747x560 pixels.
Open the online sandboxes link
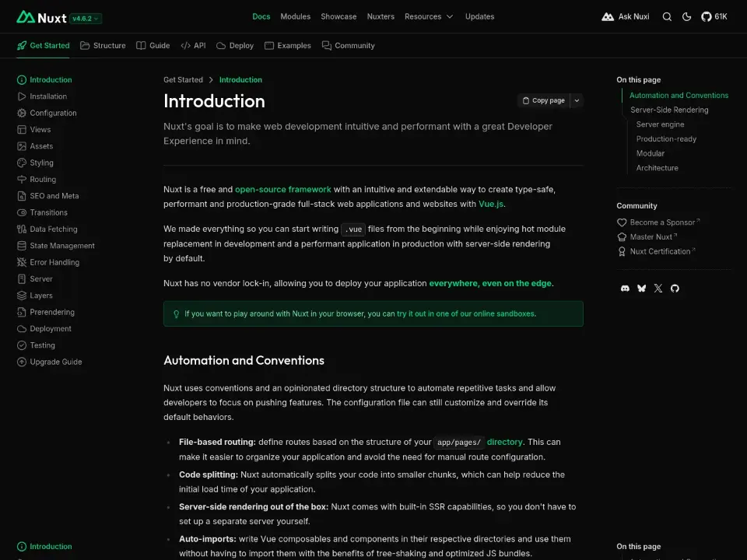coord(465,313)
